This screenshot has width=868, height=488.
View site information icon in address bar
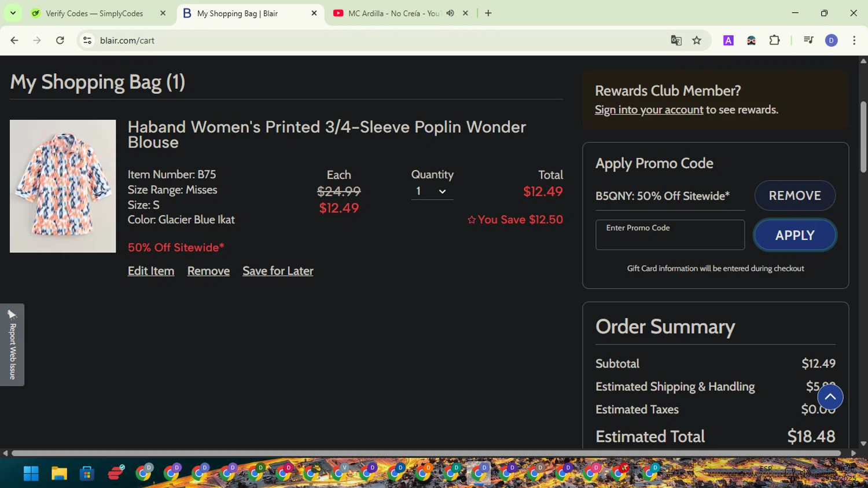coord(87,41)
